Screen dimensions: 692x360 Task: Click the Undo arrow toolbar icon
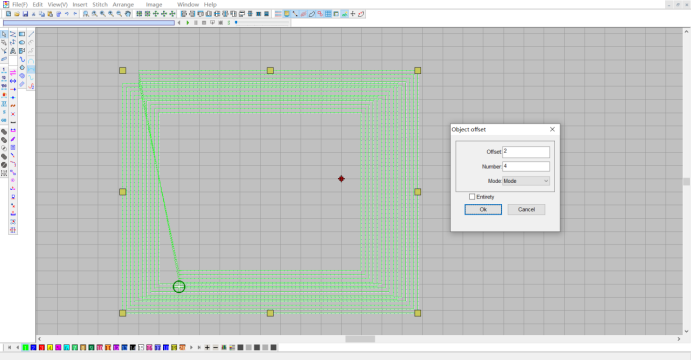(x=67, y=14)
